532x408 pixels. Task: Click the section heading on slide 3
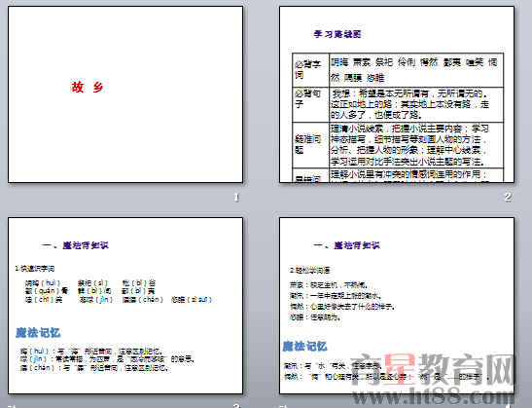pos(75,245)
